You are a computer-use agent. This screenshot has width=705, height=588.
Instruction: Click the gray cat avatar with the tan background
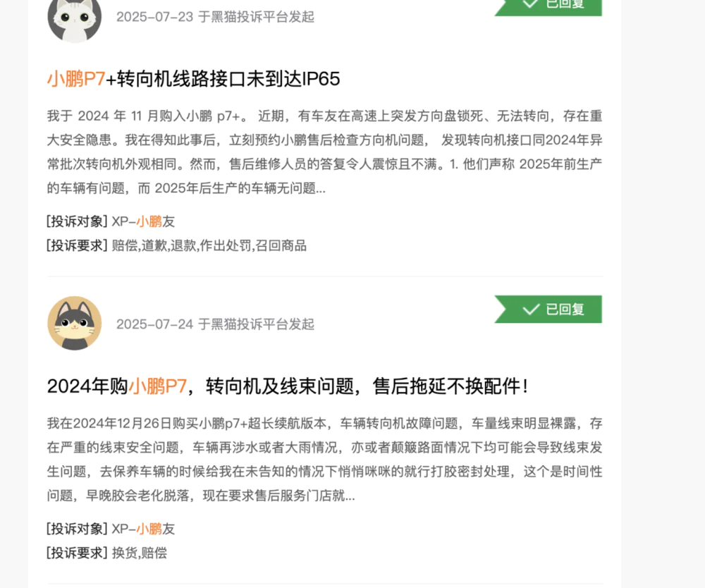75,323
